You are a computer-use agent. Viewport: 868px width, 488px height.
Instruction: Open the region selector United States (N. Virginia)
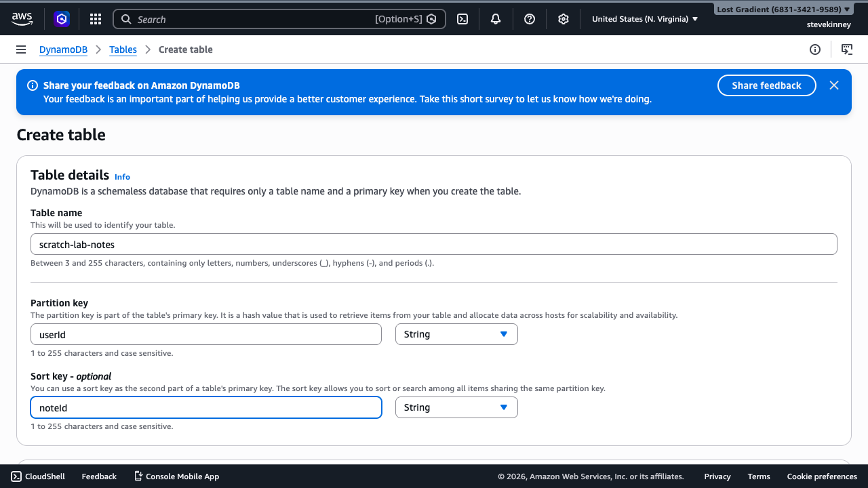645,19
